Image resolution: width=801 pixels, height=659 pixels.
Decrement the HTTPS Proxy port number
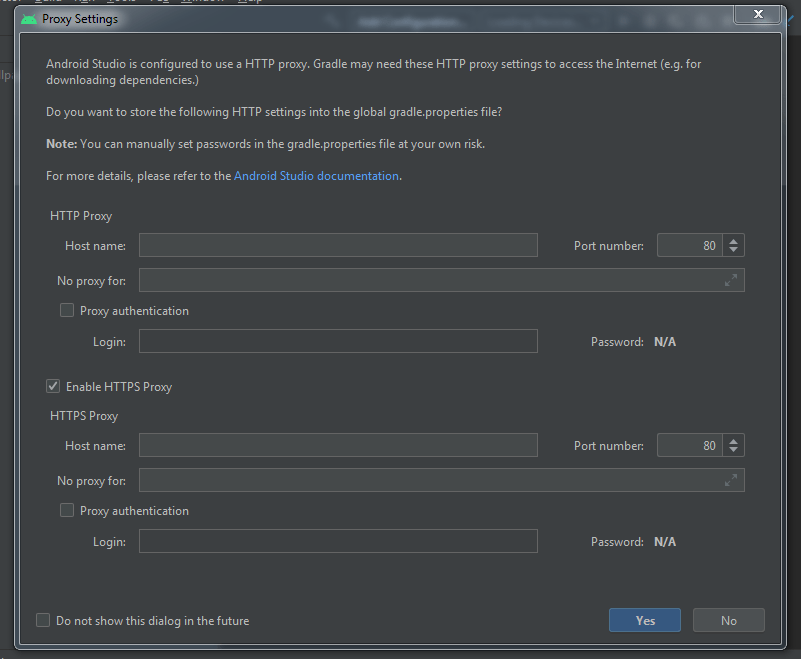coord(733,450)
